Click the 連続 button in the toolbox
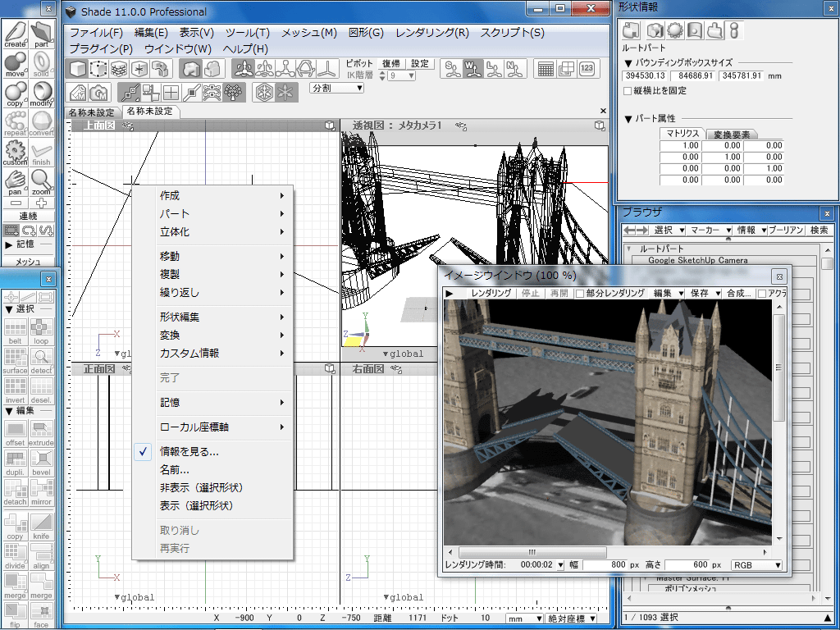 [28, 217]
